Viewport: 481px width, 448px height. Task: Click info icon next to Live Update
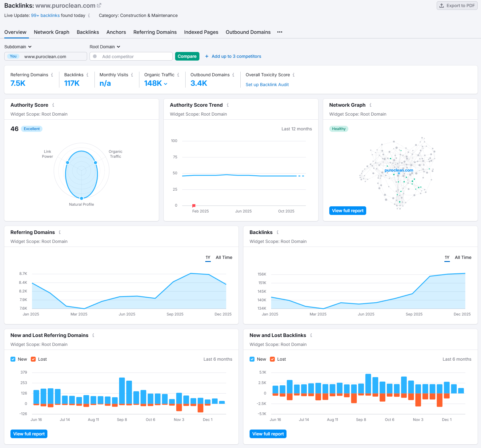tap(89, 15)
